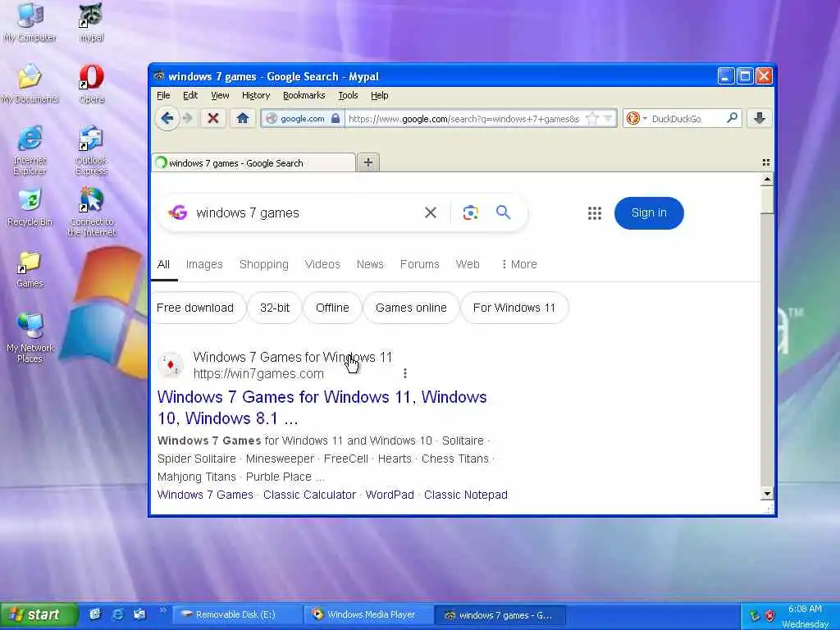Expand the More search filters menu
Viewport: 840px width, 630px height.
(x=518, y=264)
